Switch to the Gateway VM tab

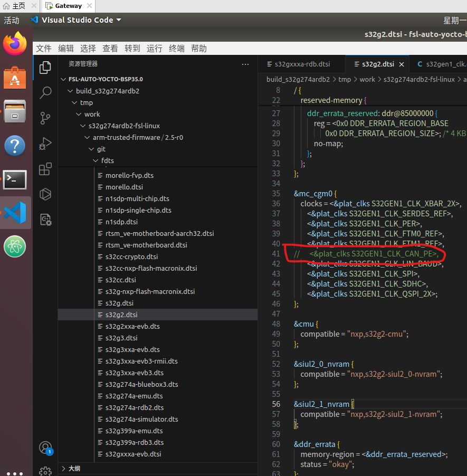tap(68, 6)
